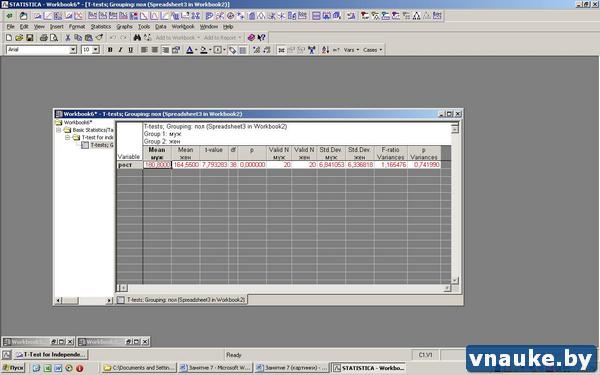This screenshot has height=375, width=600.
Task: Switch to Занятие 7 - Microsoft Word taskbar item
Action: 215,368
